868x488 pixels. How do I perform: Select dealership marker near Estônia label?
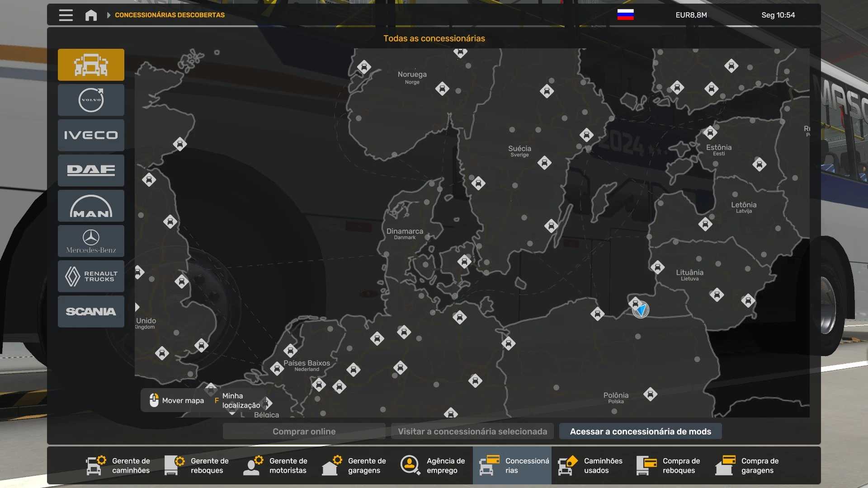click(710, 133)
